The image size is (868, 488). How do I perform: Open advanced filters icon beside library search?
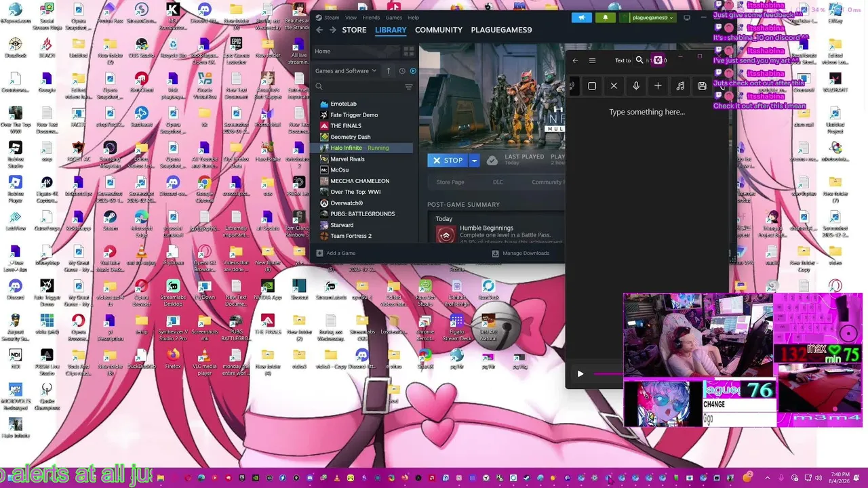click(408, 87)
